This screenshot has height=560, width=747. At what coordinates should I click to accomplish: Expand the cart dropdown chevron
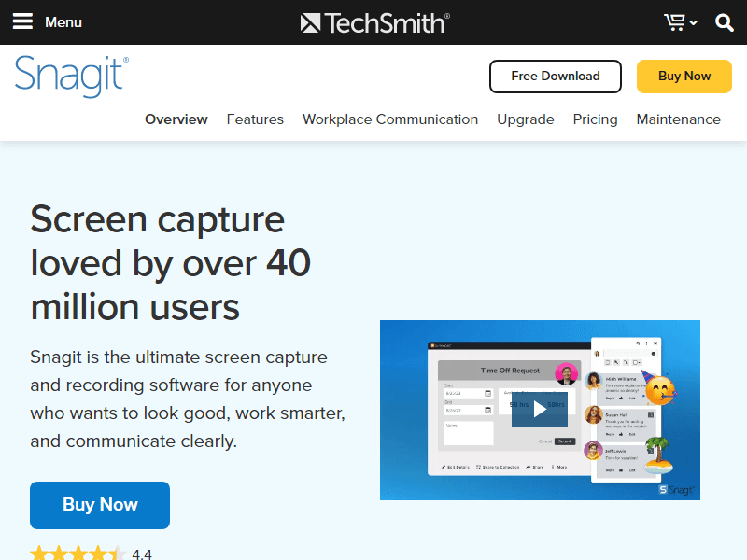pos(694,23)
